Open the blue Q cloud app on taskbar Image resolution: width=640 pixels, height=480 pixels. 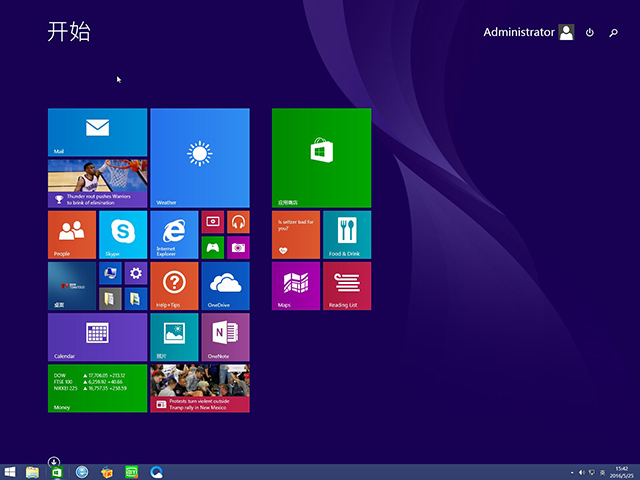[x=156, y=472]
